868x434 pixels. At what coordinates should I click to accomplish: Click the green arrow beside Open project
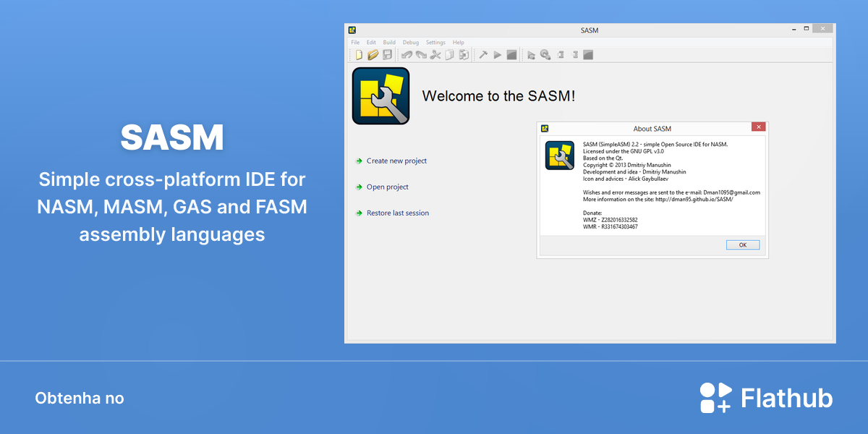click(x=359, y=187)
